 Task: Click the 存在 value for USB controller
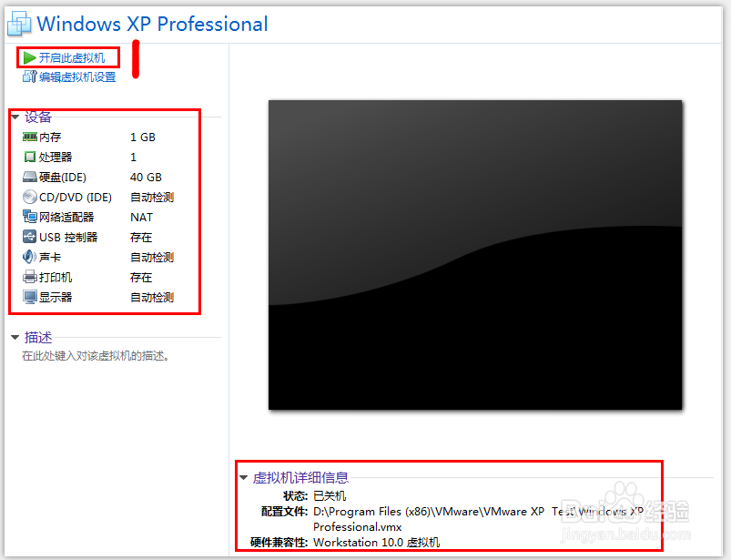pos(141,238)
